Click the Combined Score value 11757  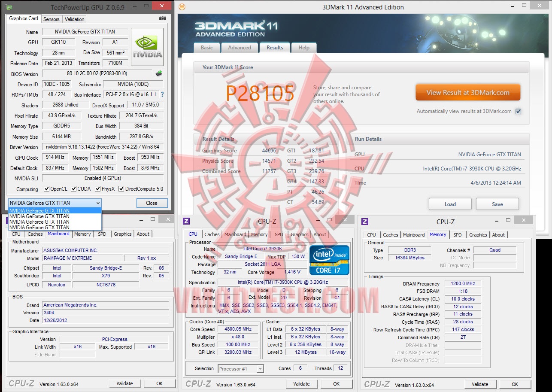tap(269, 171)
